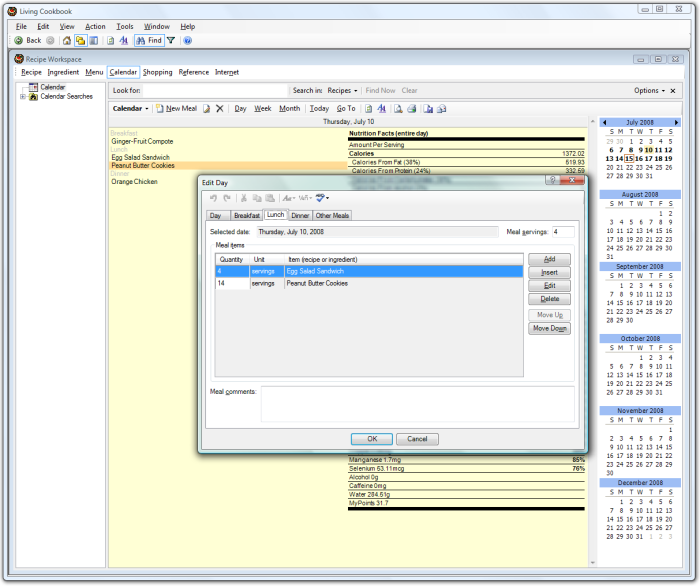Switch to the Shopping workspace tab
Viewport: 700px width, 586px height.
tap(158, 72)
